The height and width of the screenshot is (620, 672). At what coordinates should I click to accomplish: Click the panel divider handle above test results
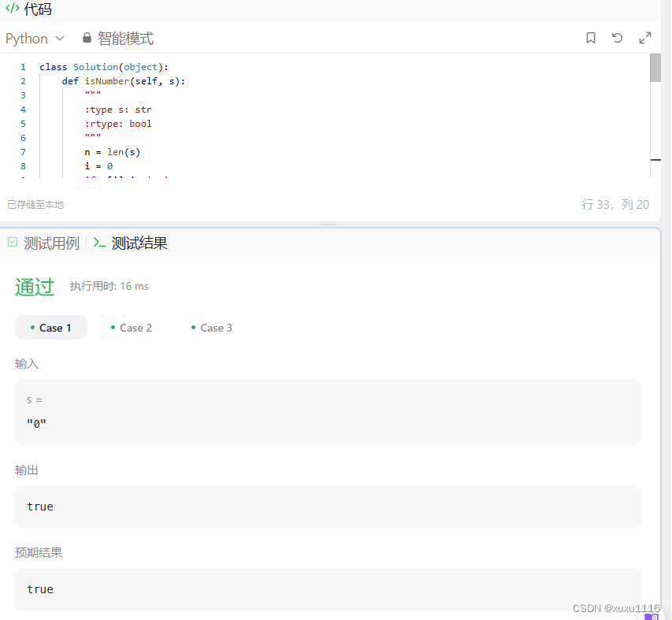[329, 225]
